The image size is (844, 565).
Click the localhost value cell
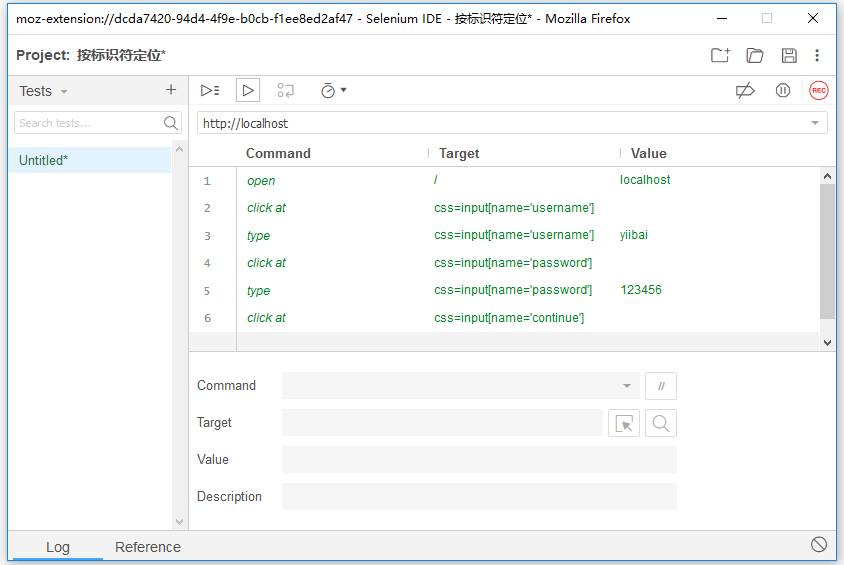(645, 180)
